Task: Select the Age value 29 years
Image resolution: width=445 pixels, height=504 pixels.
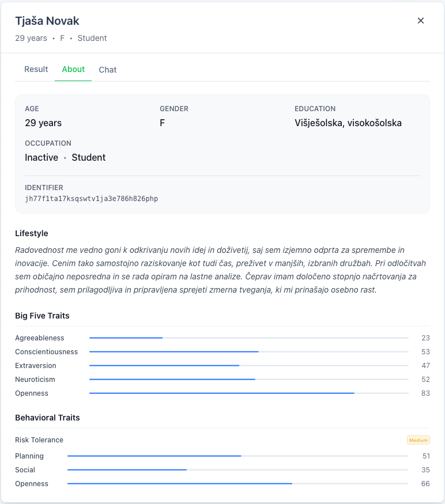Action: coord(43,123)
